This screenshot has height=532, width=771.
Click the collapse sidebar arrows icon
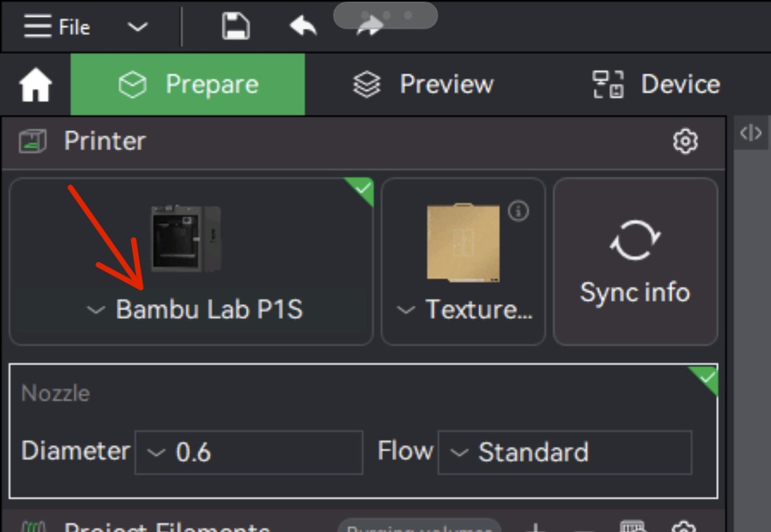[x=751, y=132]
